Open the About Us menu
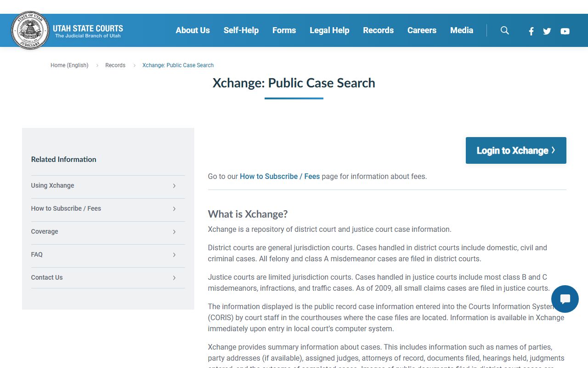 click(192, 30)
